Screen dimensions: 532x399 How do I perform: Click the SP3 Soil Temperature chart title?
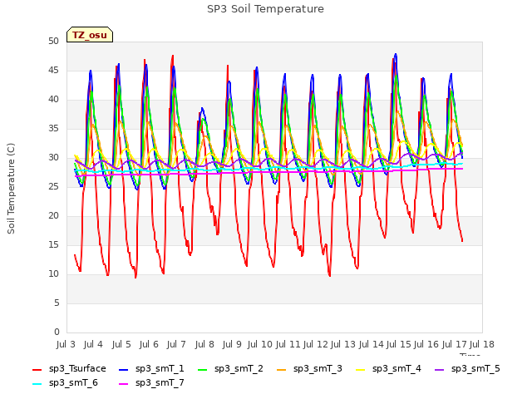click(x=265, y=9)
